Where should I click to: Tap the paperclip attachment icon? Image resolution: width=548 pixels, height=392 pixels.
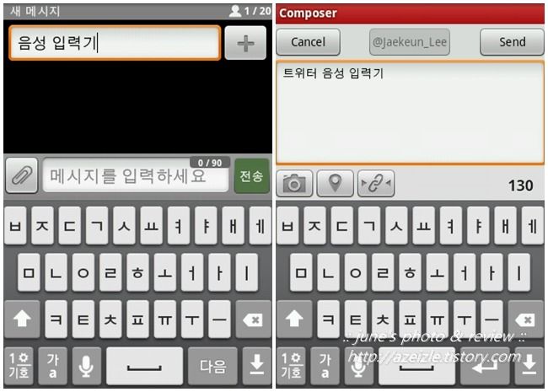coord(22,175)
